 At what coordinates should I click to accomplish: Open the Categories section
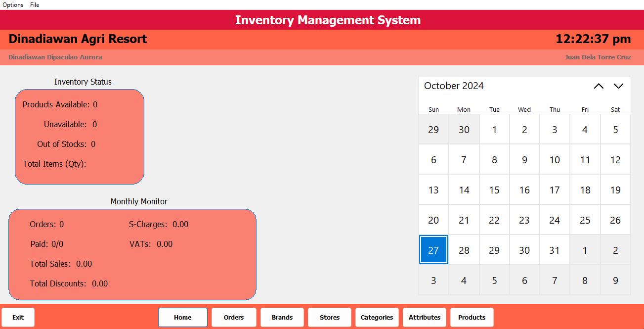[x=377, y=317]
